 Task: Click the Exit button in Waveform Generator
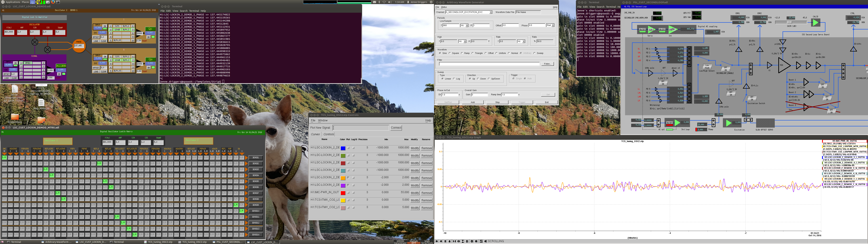(547, 103)
